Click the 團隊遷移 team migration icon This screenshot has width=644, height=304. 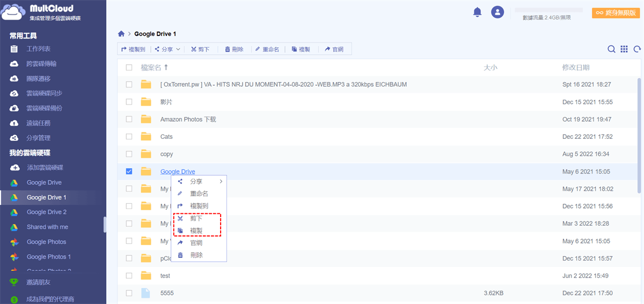pyautogui.click(x=14, y=79)
